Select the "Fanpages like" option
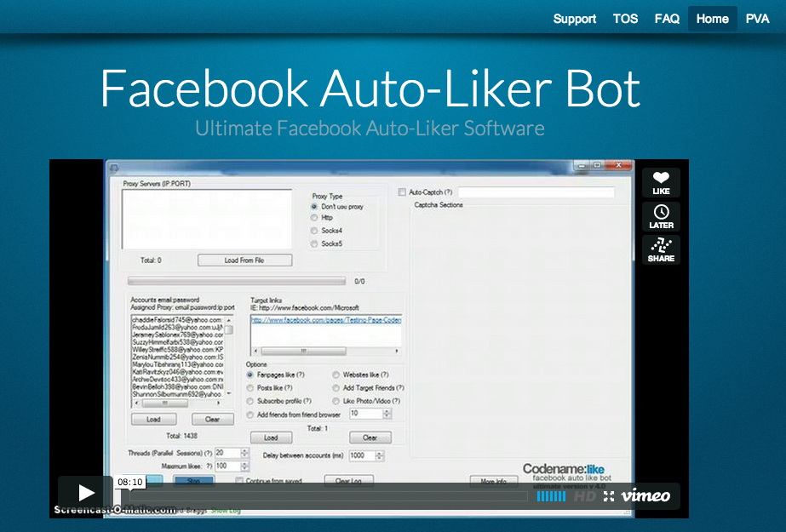The image size is (786, 532). point(250,375)
